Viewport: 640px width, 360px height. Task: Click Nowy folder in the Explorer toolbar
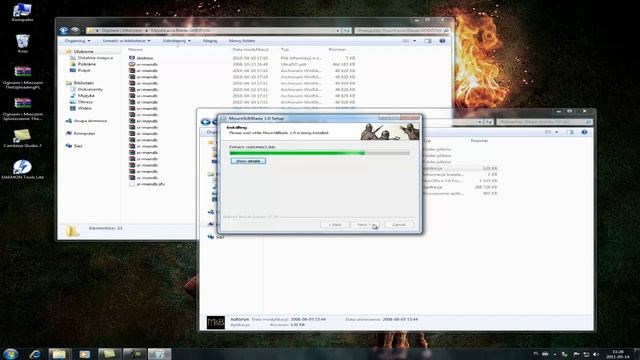coord(242,41)
